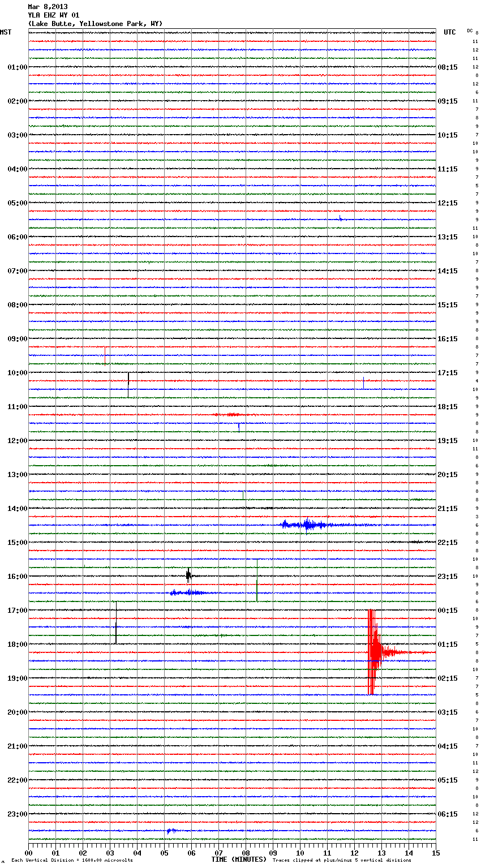Screen dimensions: 481x868
Task: Click the 17:15 UTC time label
Action: point(448,373)
